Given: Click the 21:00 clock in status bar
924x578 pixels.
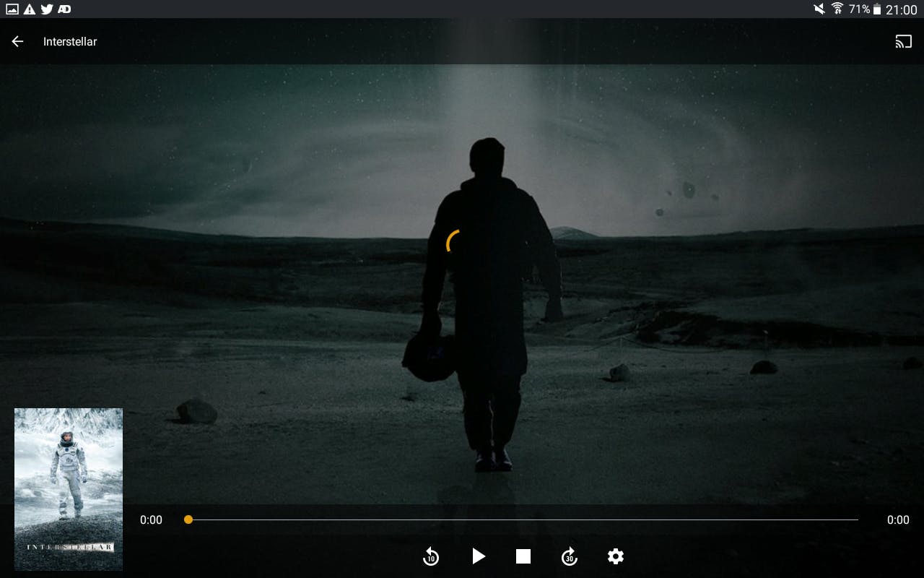Looking at the screenshot, I should [901, 9].
